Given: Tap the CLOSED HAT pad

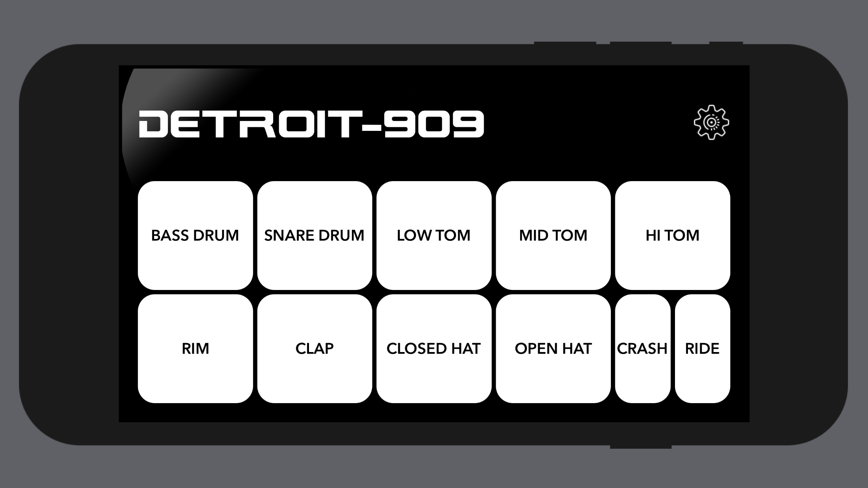Looking at the screenshot, I should coord(434,349).
